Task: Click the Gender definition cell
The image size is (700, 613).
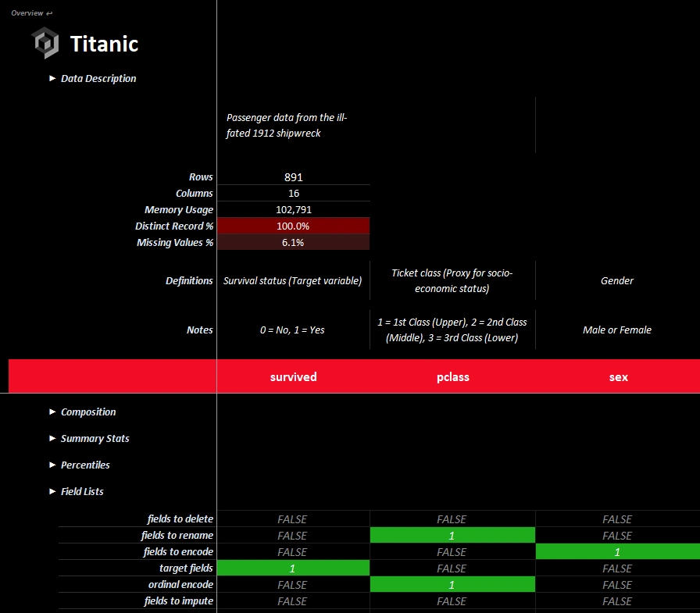Action: point(618,280)
